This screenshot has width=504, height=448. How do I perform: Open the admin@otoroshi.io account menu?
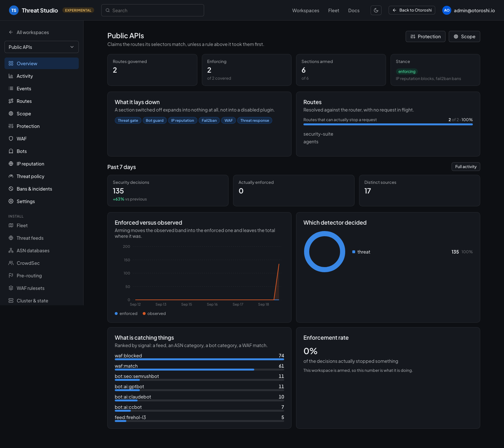click(x=469, y=10)
